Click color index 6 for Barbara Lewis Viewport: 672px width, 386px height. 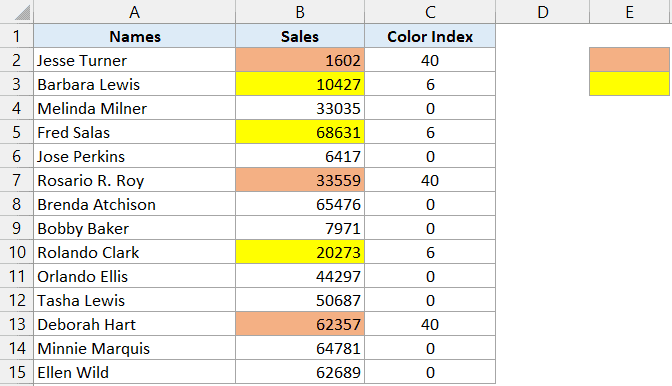(430, 84)
